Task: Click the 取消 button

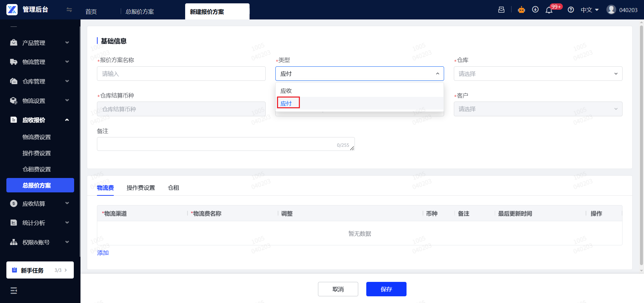Action: (338, 289)
